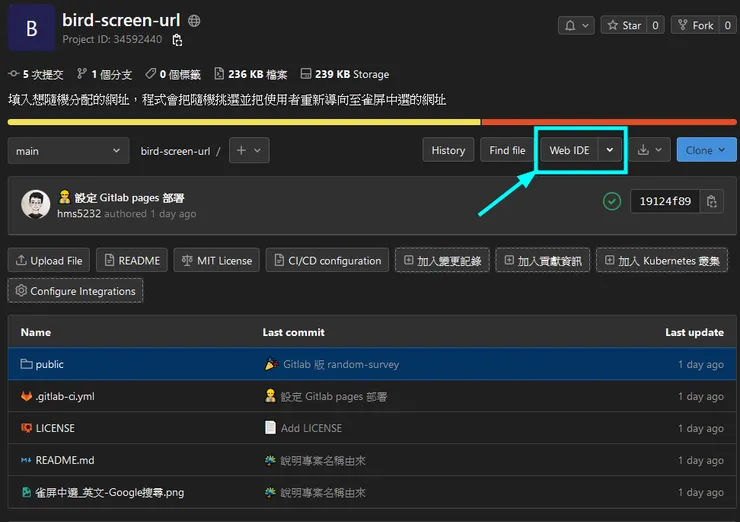The image size is (740, 522).
Task: Click the red language bar segment
Action: coord(609,122)
